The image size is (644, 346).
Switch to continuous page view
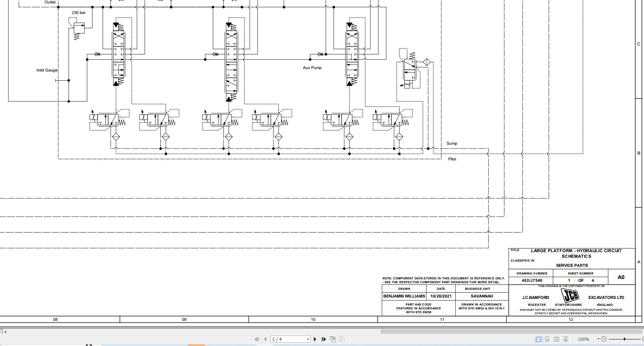point(547,339)
